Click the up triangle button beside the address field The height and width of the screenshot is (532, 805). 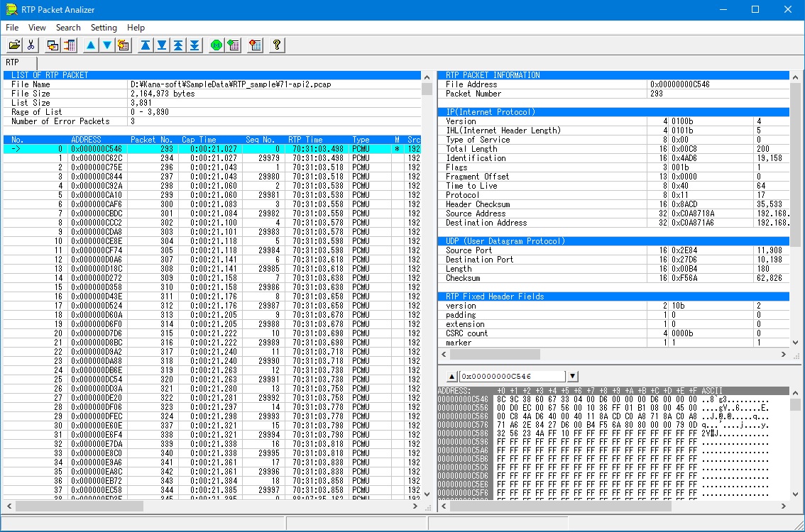coord(451,376)
